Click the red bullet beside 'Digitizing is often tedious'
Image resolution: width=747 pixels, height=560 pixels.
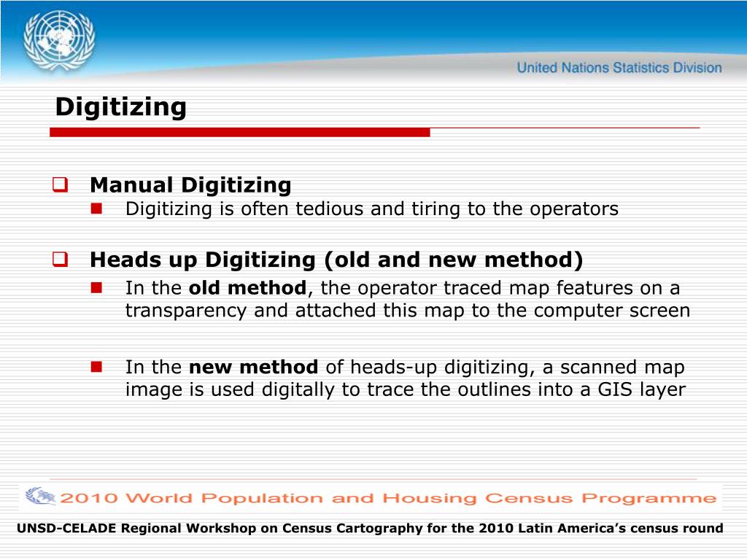point(97,209)
